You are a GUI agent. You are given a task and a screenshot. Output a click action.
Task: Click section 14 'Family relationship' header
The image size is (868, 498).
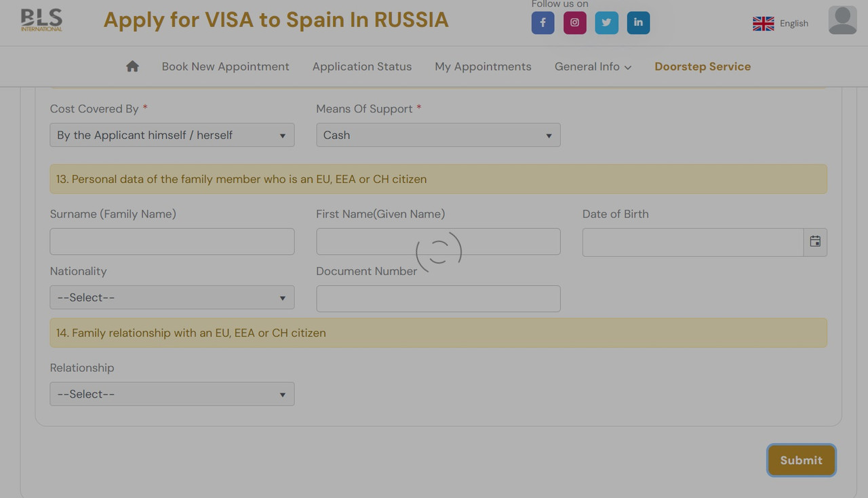[x=438, y=333]
